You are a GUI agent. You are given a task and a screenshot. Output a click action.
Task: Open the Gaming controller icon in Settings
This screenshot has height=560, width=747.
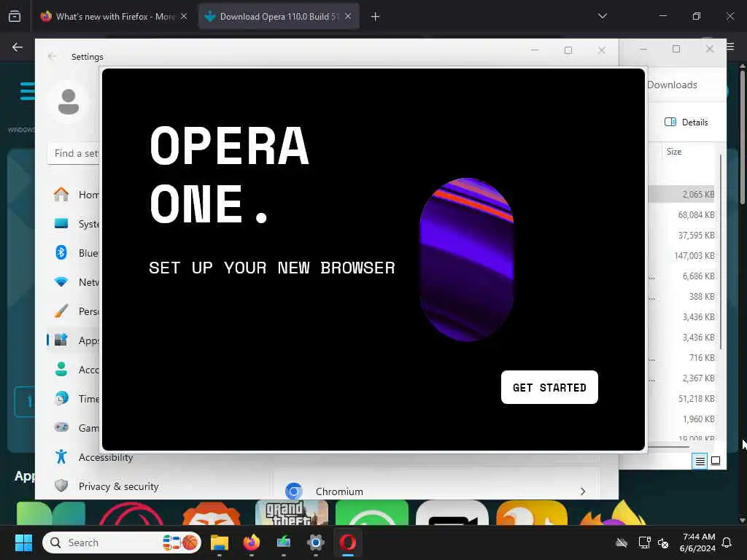(61, 427)
